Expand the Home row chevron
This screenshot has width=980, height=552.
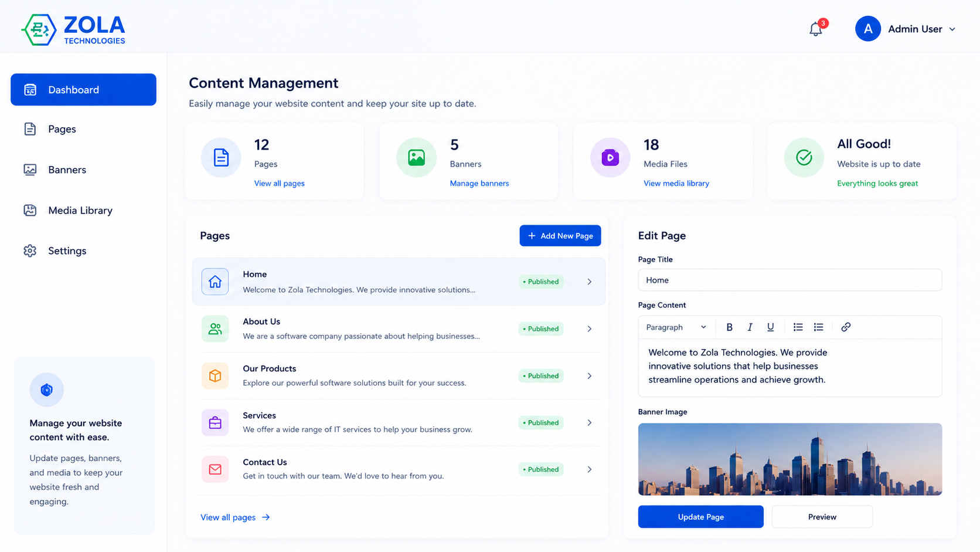tap(590, 282)
